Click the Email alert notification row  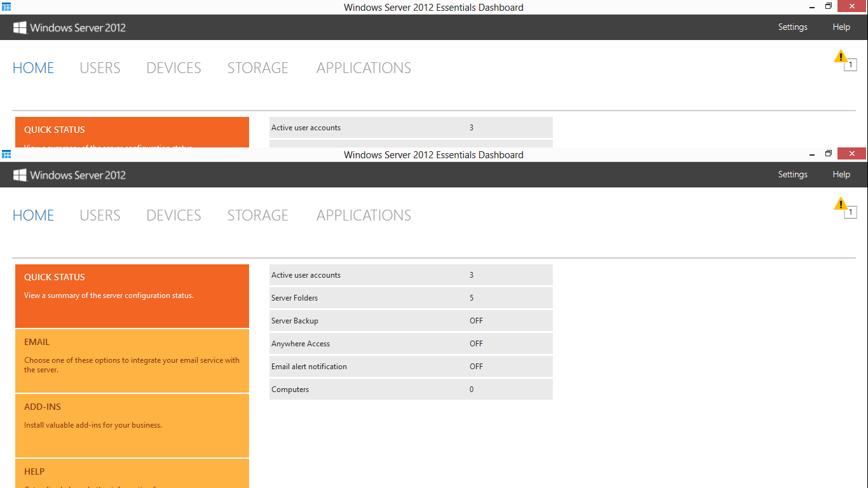tap(411, 367)
